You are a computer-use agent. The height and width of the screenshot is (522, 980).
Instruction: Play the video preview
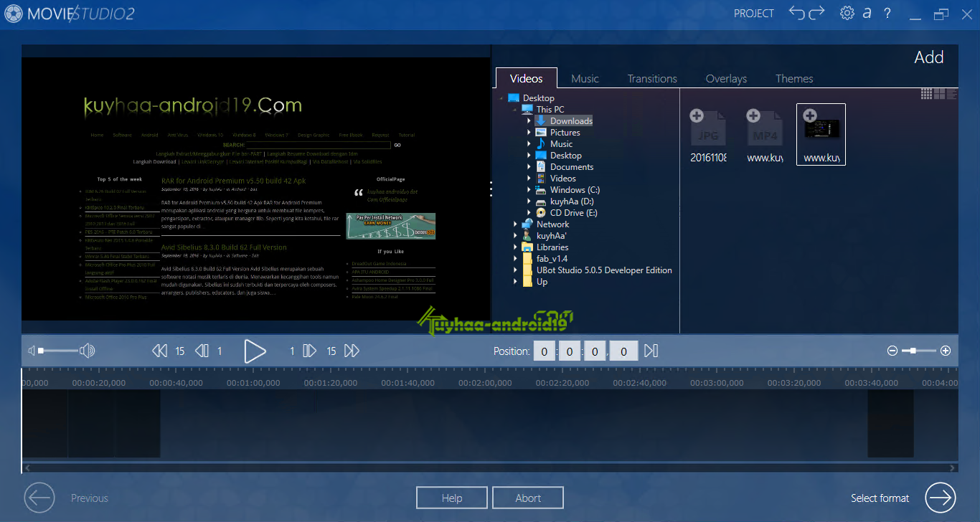pos(255,351)
